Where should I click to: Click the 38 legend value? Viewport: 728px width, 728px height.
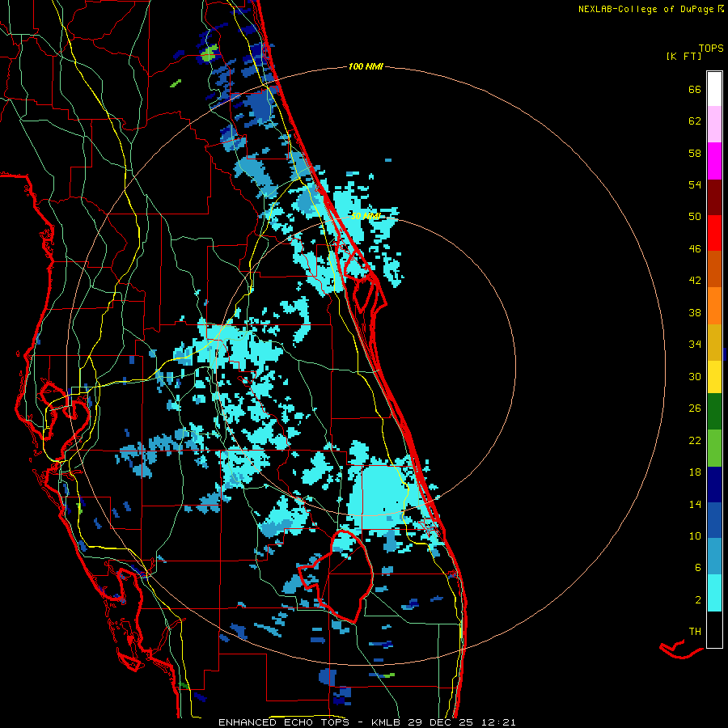pyautogui.click(x=695, y=312)
